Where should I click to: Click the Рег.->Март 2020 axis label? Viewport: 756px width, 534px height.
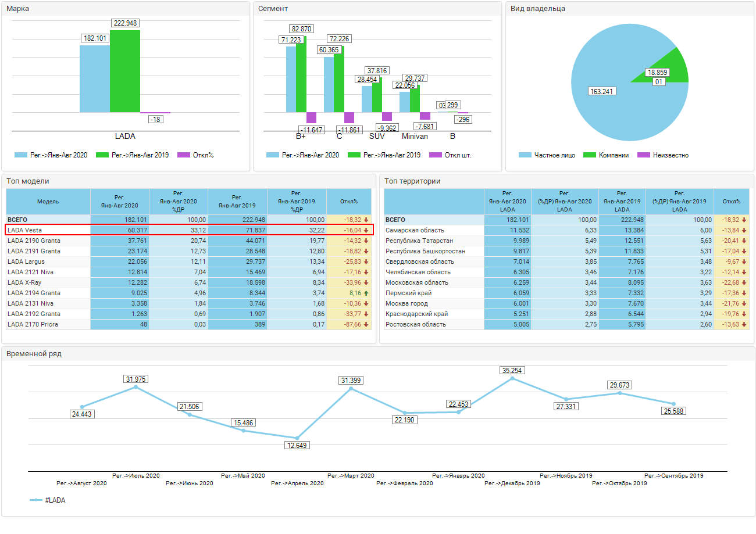[x=351, y=475]
